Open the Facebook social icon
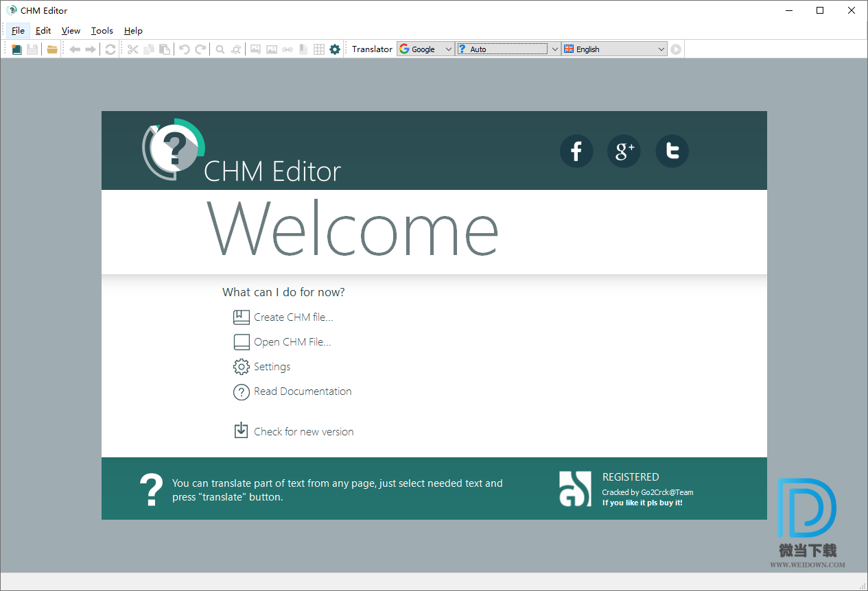This screenshot has width=868, height=591. [576, 151]
